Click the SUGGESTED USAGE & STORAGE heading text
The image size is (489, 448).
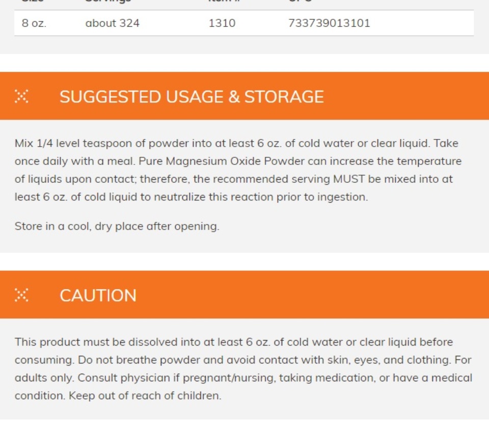click(x=192, y=97)
